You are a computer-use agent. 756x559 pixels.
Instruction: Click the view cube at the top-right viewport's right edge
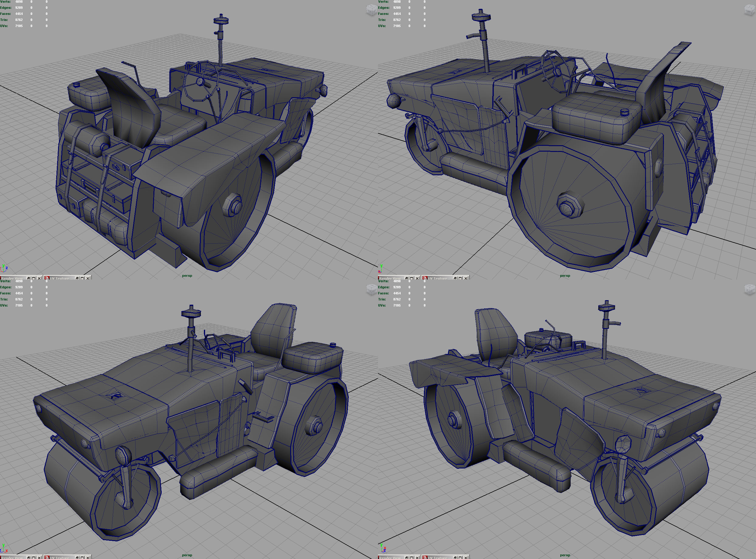[x=750, y=10]
